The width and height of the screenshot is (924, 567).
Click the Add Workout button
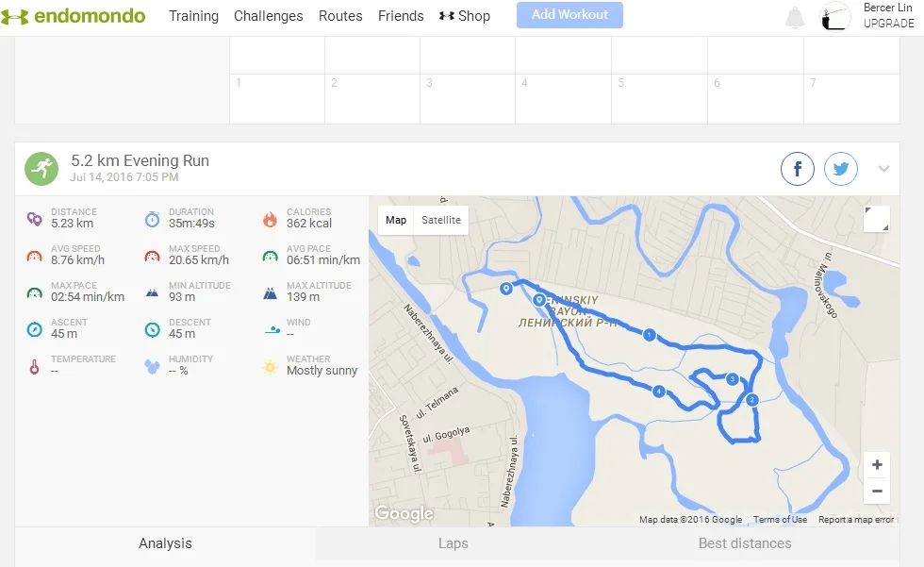569,15
